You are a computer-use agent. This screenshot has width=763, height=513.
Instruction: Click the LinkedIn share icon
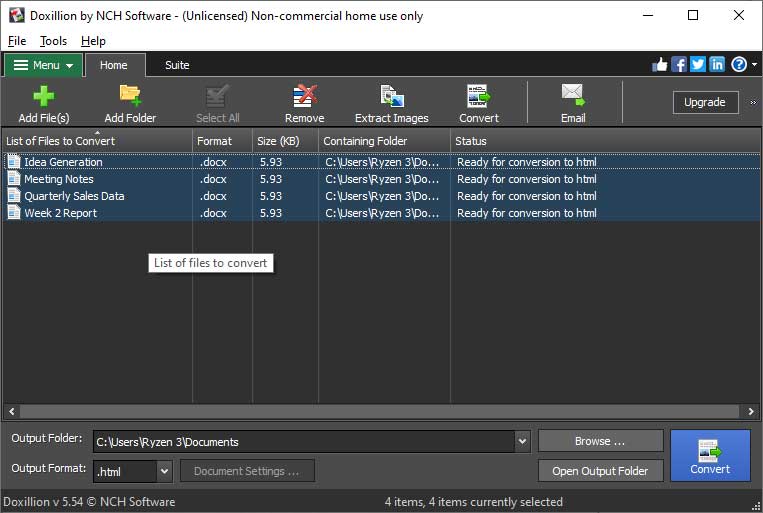point(717,64)
